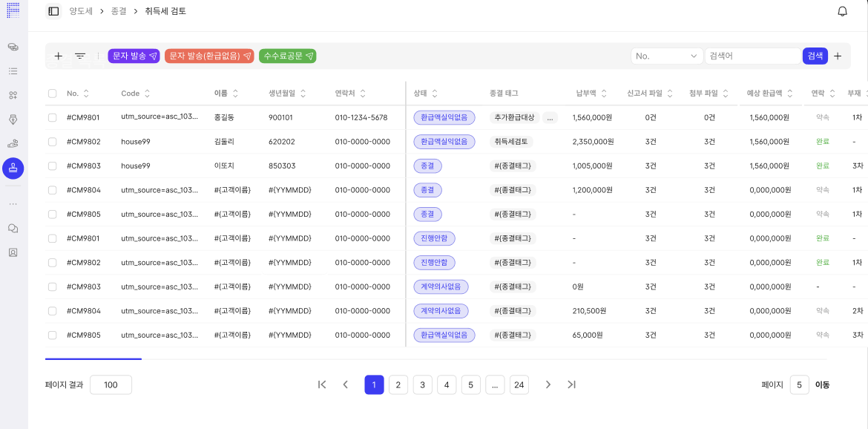Click the 검색어 search input field
The width and height of the screenshot is (868, 429).
click(x=752, y=56)
